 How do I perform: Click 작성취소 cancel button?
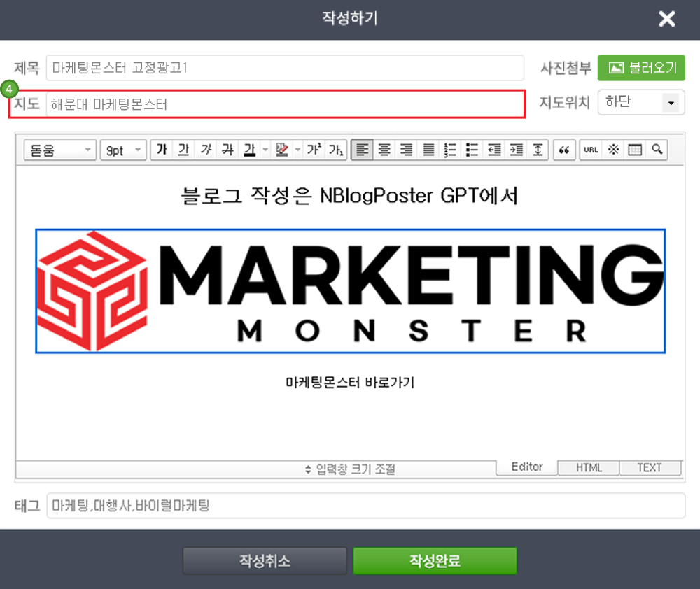(x=265, y=560)
